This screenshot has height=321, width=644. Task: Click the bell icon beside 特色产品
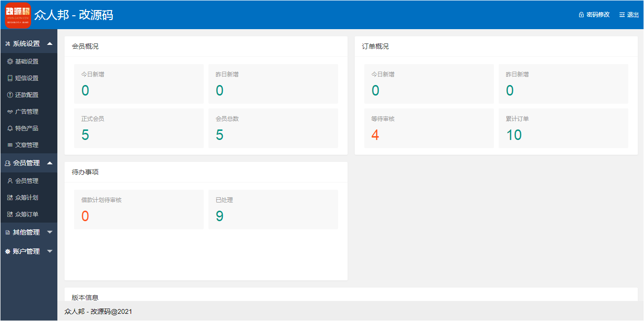tap(10, 128)
